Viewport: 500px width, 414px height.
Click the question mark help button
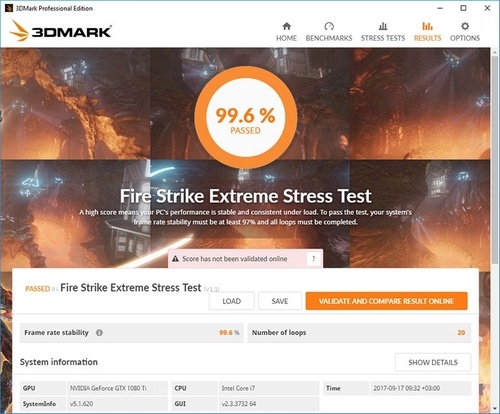pos(313,259)
